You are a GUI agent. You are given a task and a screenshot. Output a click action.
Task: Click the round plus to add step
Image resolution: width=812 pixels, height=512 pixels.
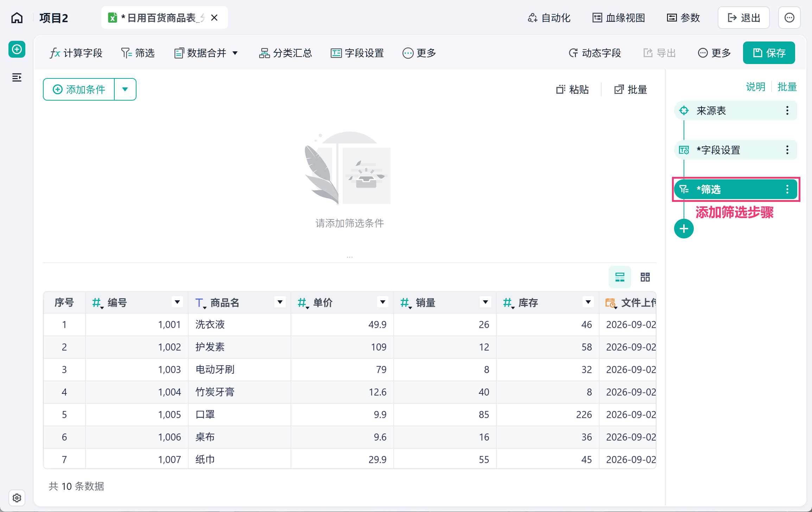tap(684, 229)
